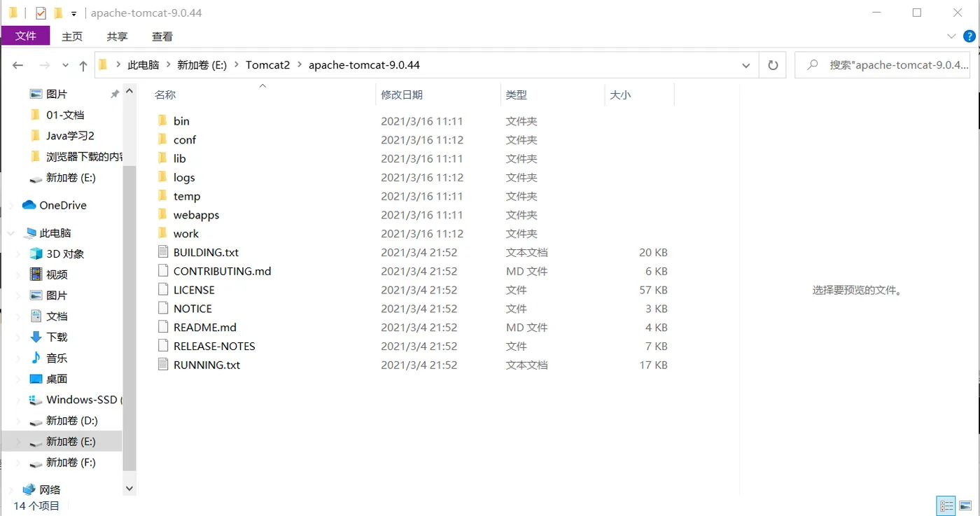The width and height of the screenshot is (980, 516).
Task: Open the quick access toolbar customize dropdown
Action: click(x=73, y=13)
